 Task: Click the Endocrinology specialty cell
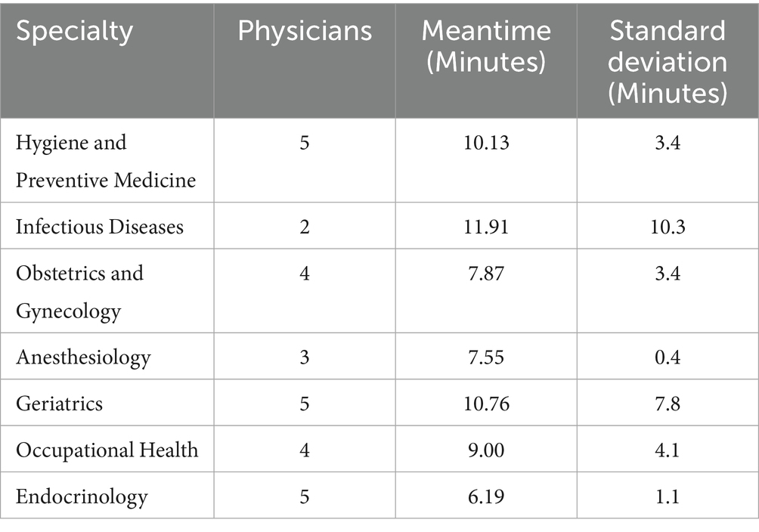pyautogui.click(x=82, y=496)
